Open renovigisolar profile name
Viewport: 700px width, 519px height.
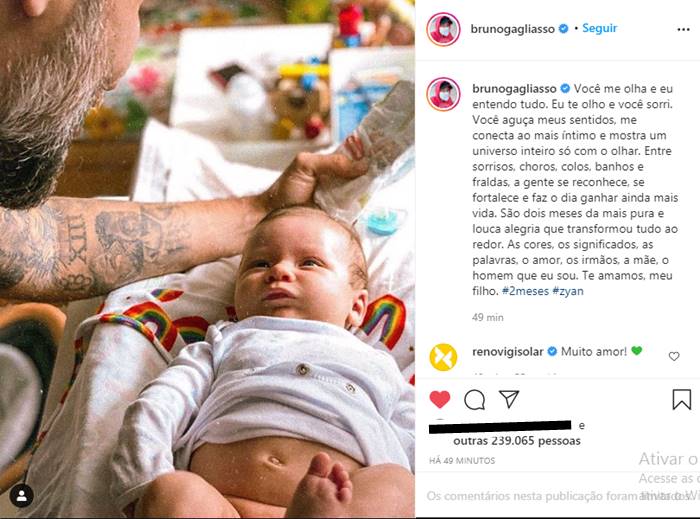tap(508, 352)
